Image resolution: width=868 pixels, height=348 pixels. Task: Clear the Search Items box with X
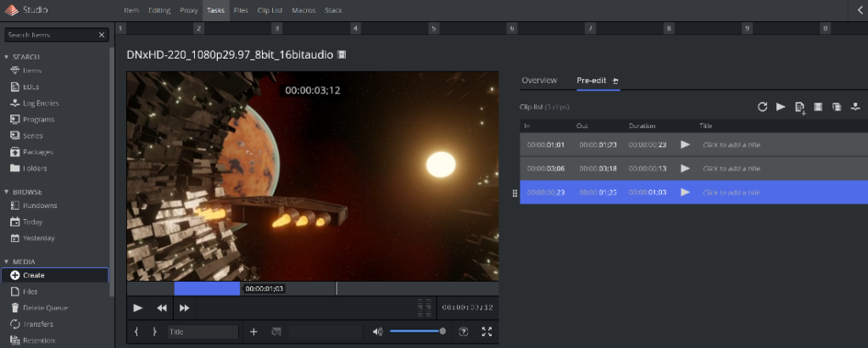click(x=102, y=35)
